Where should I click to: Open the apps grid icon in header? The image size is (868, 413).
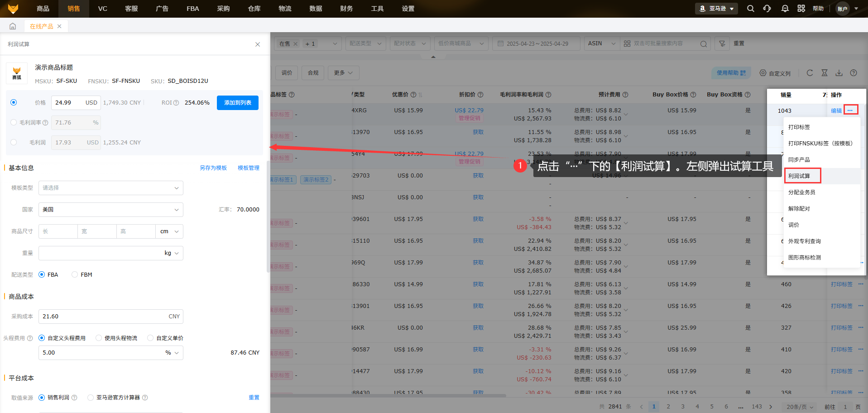point(801,9)
